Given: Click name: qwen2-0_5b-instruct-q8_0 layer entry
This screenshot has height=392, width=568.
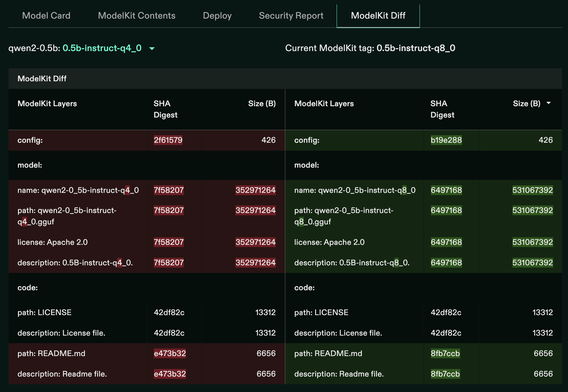Looking at the screenshot, I should [x=355, y=190].
